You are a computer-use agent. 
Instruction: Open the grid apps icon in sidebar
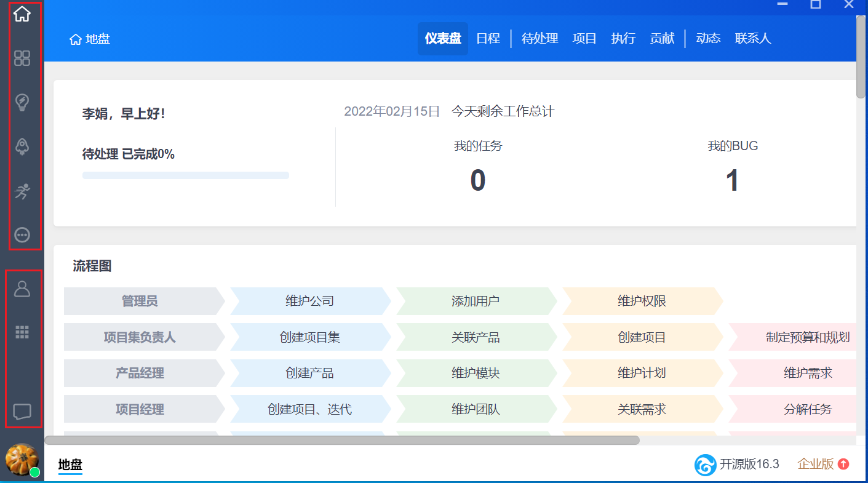[x=22, y=332]
